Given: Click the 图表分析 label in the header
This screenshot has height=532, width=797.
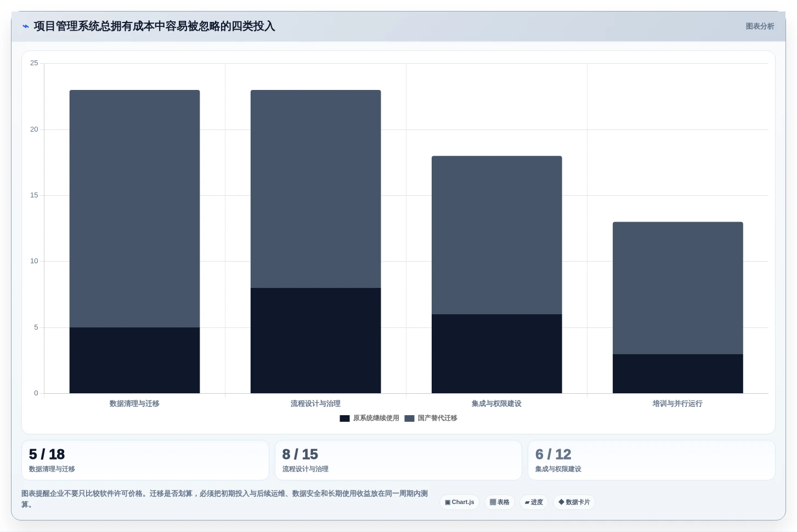Looking at the screenshot, I should click(x=760, y=26).
